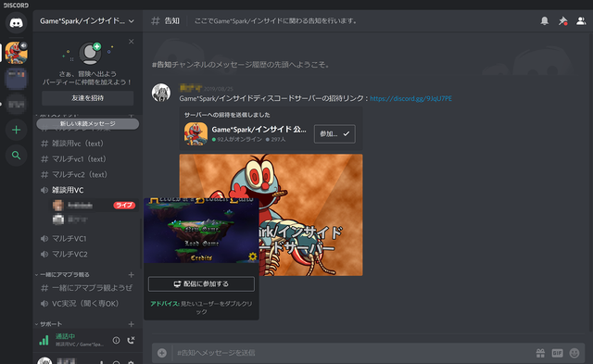
Task: Open 一緒にアマプラ観ようぜ text channel
Action: coord(87,288)
